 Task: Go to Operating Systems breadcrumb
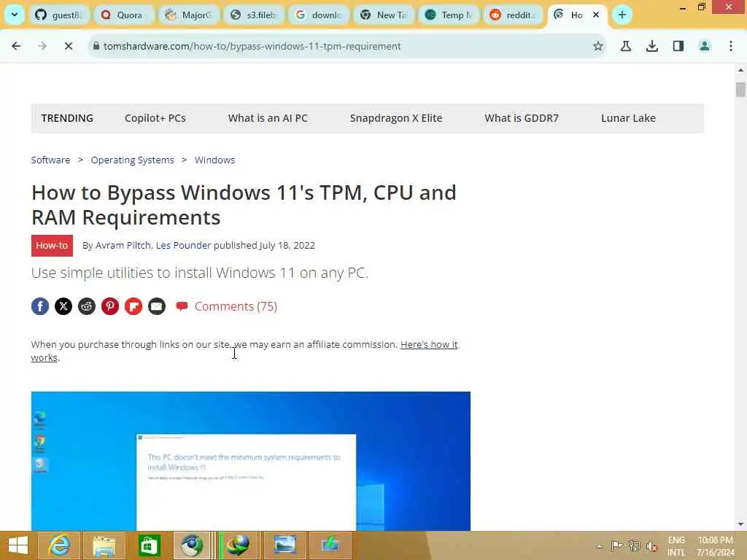click(x=133, y=160)
